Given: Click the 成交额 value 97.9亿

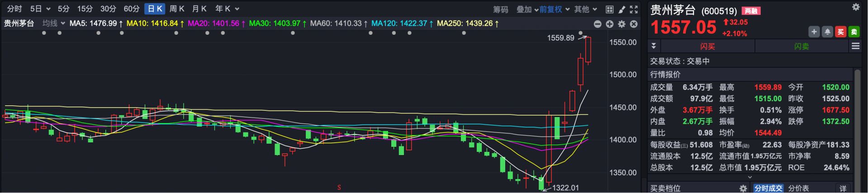Looking at the screenshot, I should (701, 99).
